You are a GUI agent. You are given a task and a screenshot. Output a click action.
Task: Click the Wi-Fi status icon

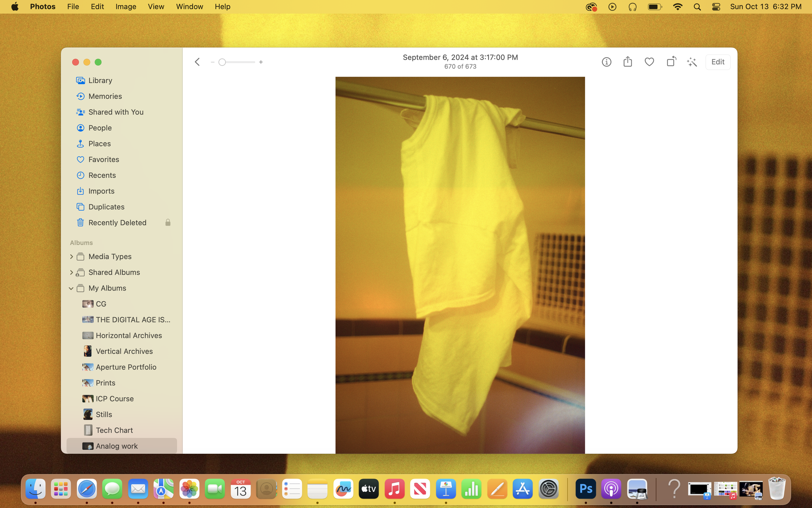(678, 7)
